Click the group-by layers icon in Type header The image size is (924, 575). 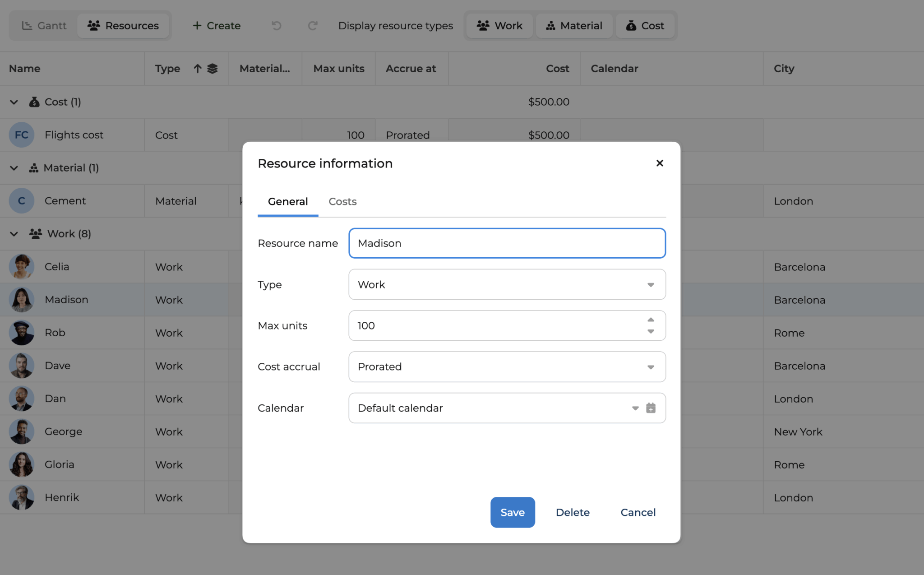coord(213,69)
